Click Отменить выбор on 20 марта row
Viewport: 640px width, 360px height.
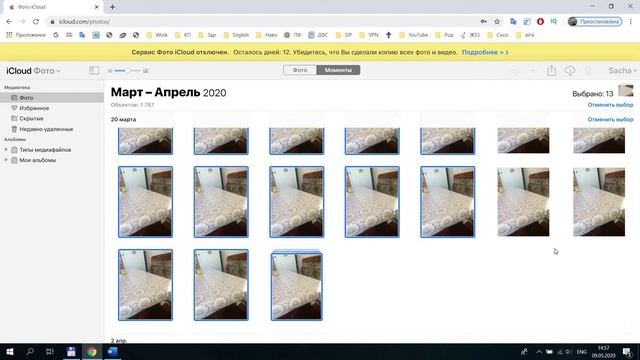point(610,119)
